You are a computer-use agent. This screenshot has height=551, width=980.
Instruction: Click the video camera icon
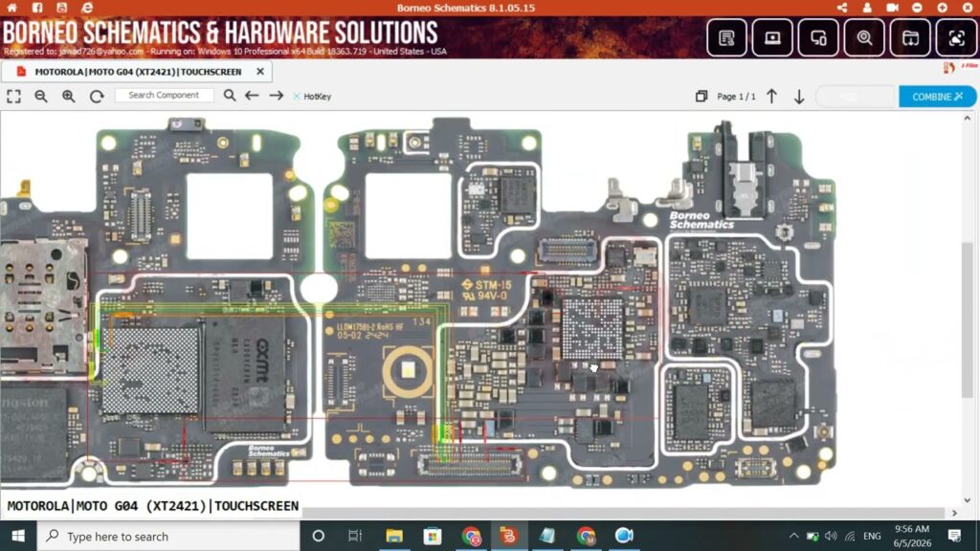[892, 8]
